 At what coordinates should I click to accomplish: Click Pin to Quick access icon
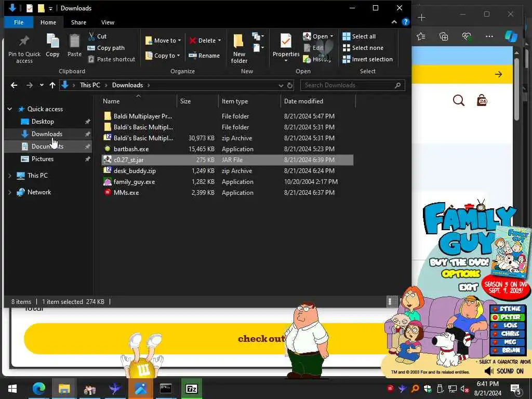tap(24, 49)
